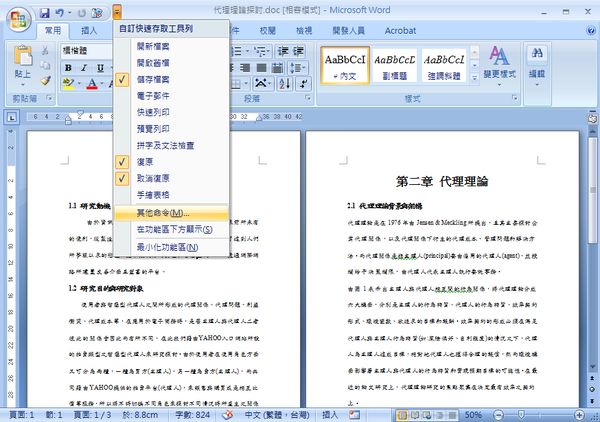Click the Justify alignment icon

pos(261,68)
